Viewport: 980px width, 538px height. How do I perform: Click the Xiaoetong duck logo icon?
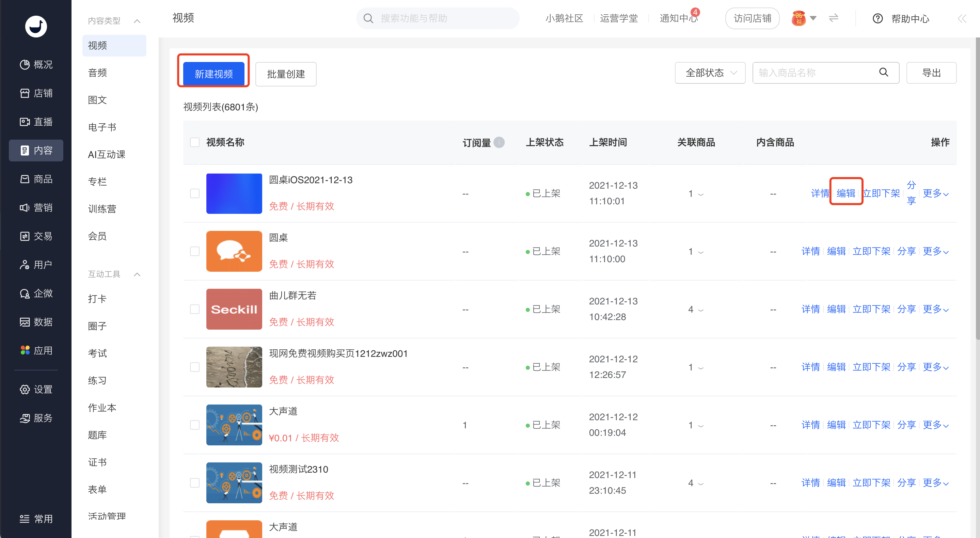[36, 26]
